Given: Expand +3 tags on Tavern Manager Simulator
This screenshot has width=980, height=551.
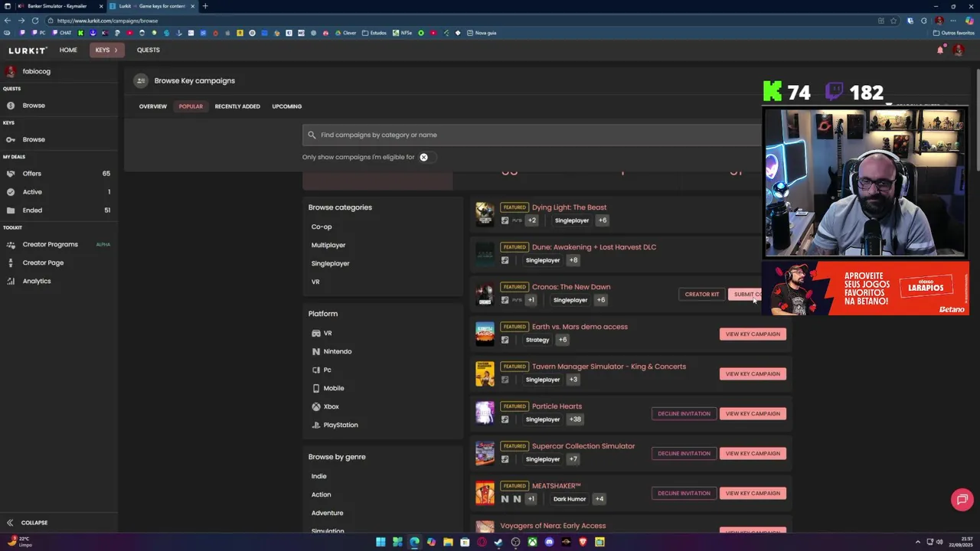Looking at the screenshot, I should (x=573, y=380).
